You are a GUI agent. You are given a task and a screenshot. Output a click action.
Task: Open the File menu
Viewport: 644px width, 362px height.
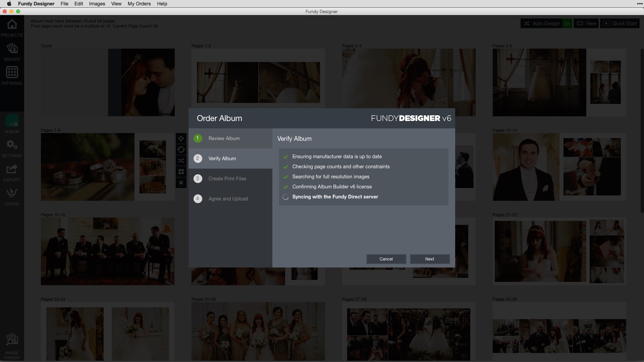[64, 4]
